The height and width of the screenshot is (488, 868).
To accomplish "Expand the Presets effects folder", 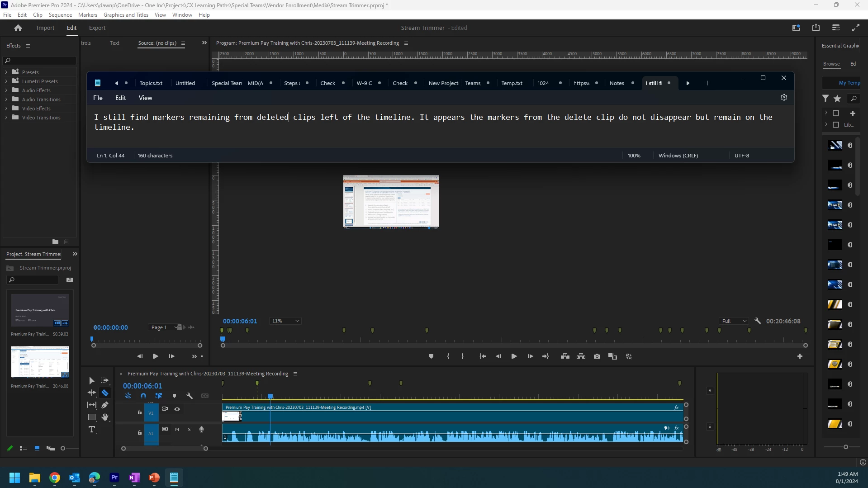I will click(6, 72).
